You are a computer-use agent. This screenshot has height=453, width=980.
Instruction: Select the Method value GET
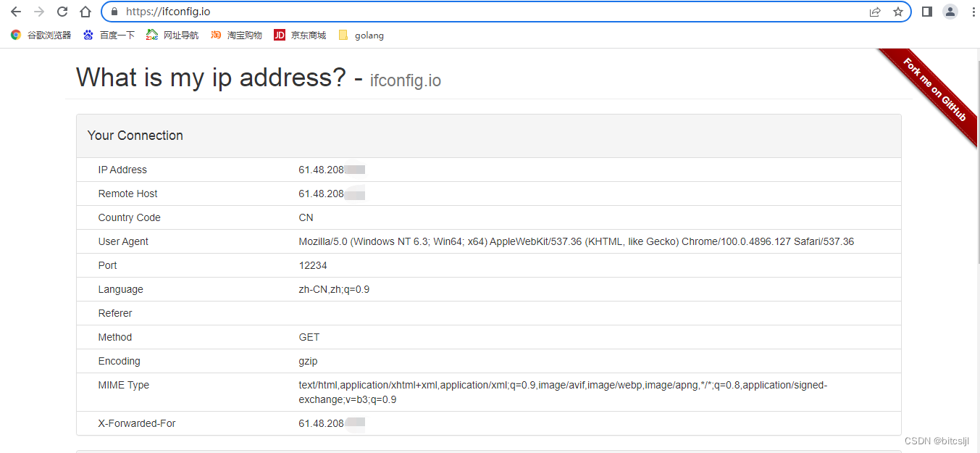coord(309,337)
